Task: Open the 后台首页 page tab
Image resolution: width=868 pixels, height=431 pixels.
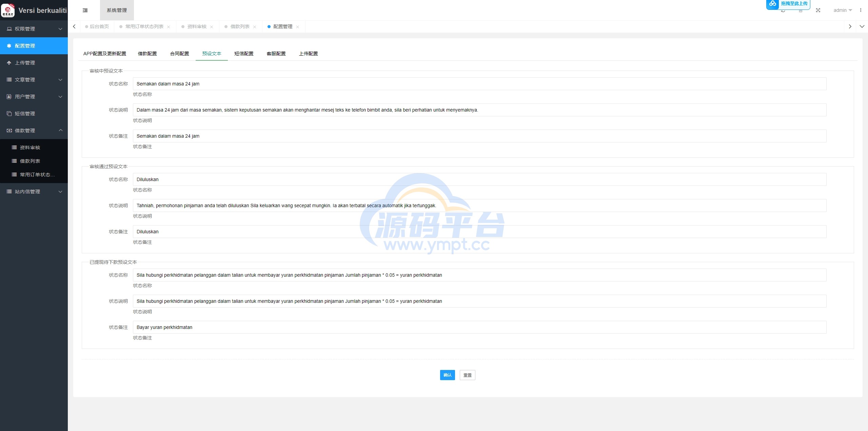Action: pos(97,26)
